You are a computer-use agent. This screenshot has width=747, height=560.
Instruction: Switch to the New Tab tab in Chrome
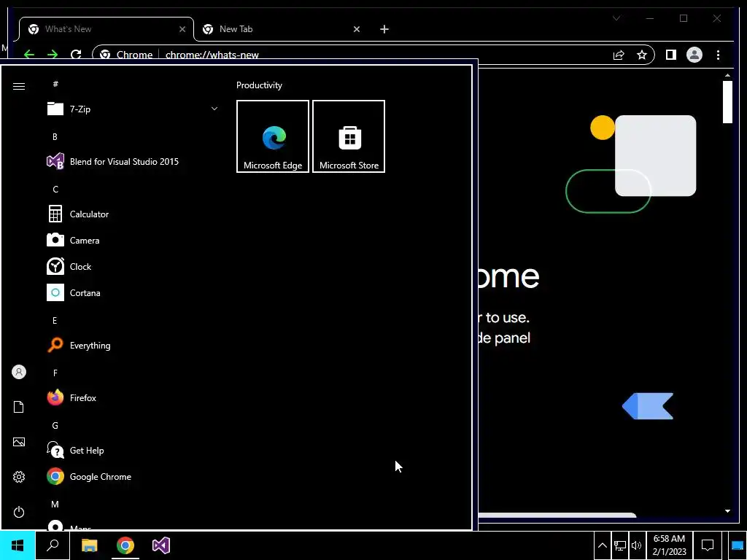[281, 29]
